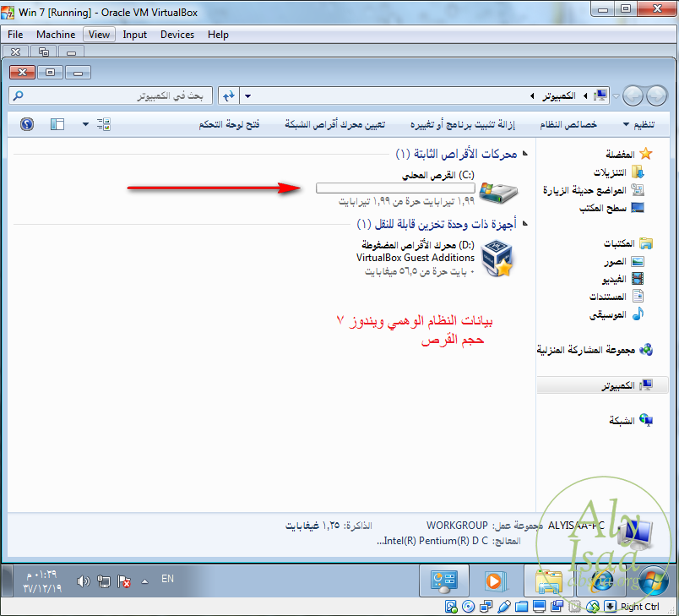Viewport: 679px width, 616px height.
Task: Open the Machine menu in VirtualBox
Action: click(x=56, y=35)
